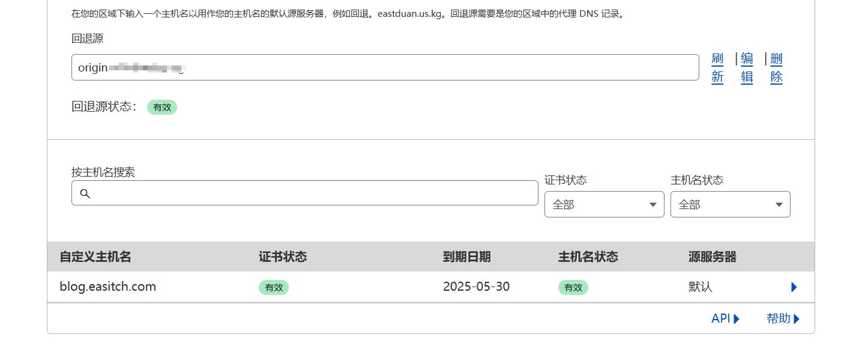
Task: Click the 默认 origin server cell
Action: (700, 287)
